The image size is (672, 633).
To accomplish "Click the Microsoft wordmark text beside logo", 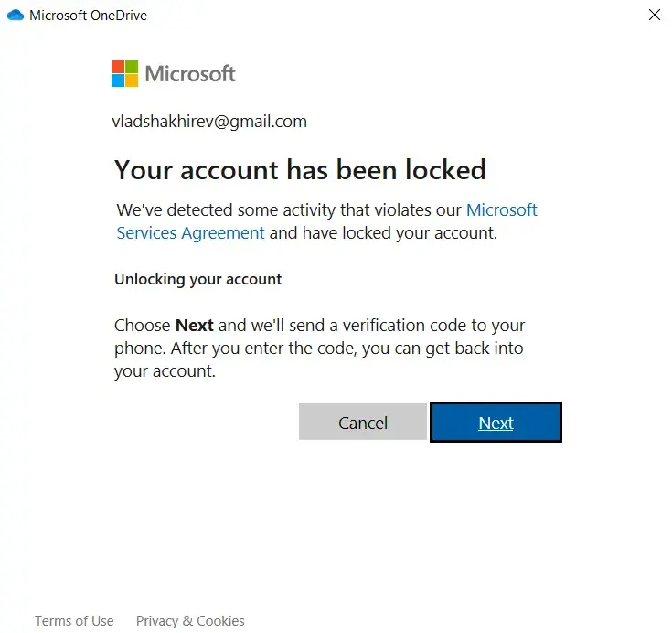I will pos(190,74).
